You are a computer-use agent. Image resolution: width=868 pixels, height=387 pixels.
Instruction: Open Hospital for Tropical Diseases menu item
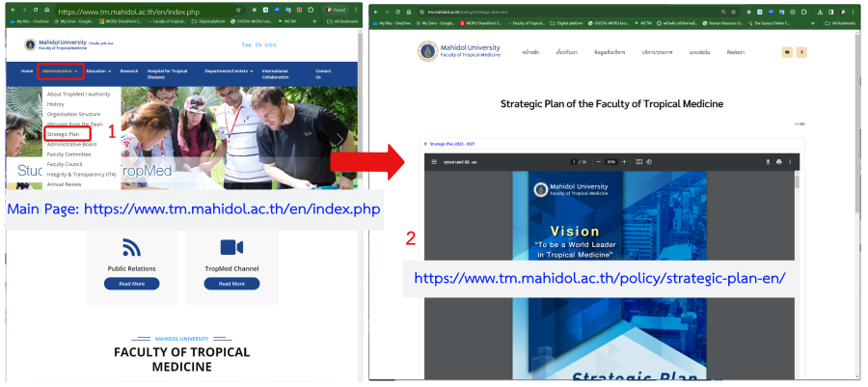tap(167, 73)
